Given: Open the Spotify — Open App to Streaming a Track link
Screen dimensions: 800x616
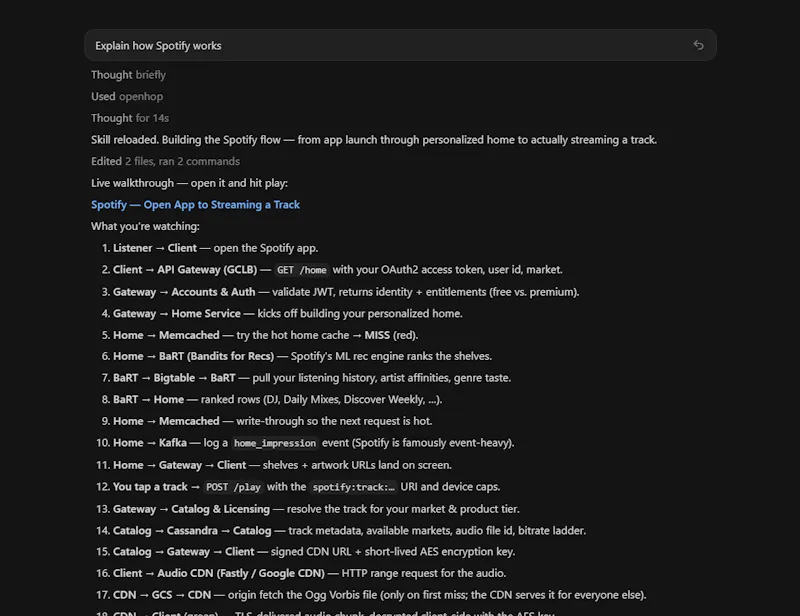Looking at the screenshot, I should click(x=195, y=205).
